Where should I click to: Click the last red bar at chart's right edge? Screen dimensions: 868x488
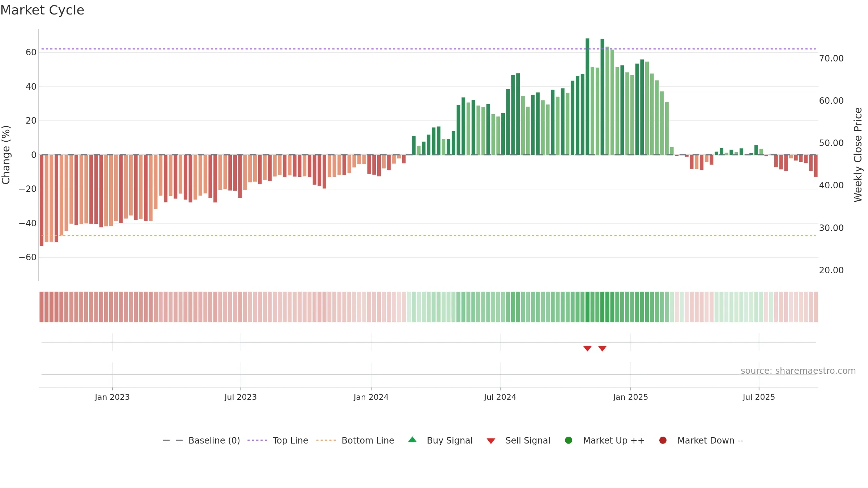(816, 166)
